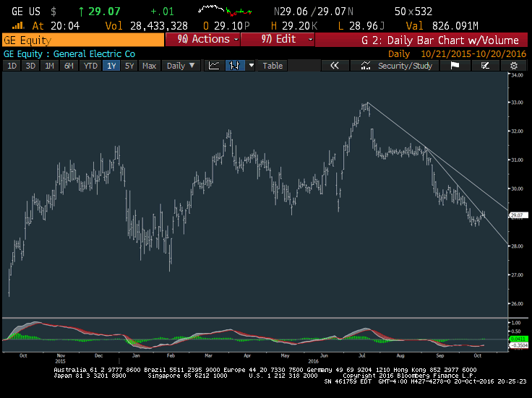Click the Security/Study button label
Screen dimensions: 532x398
(x=405, y=66)
